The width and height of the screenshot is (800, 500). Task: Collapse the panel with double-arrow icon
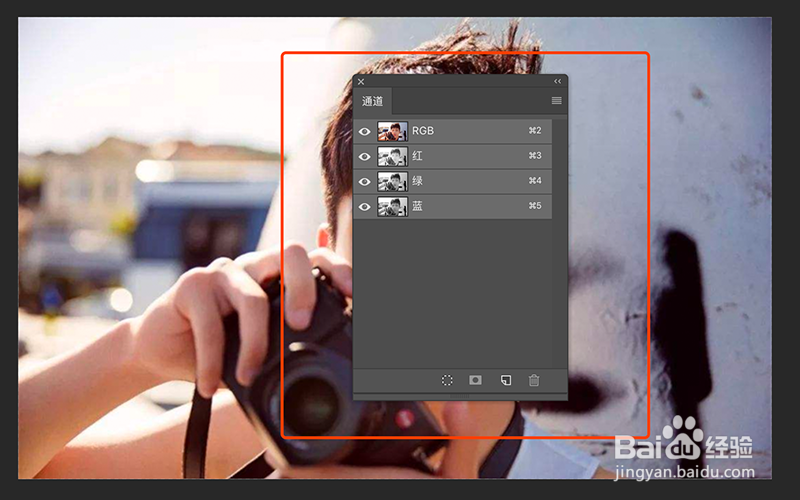click(x=558, y=81)
